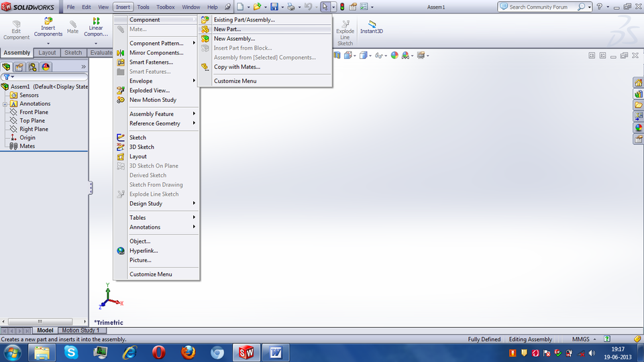Click the Rebuild traffic light icon
The width and height of the screenshot is (644, 362).
click(x=342, y=7)
